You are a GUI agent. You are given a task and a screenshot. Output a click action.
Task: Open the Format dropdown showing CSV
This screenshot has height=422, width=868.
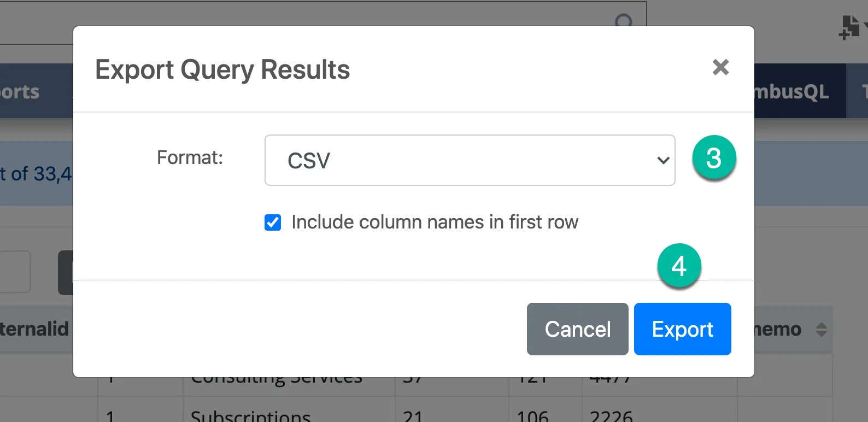pyautogui.click(x=470, y=160)
